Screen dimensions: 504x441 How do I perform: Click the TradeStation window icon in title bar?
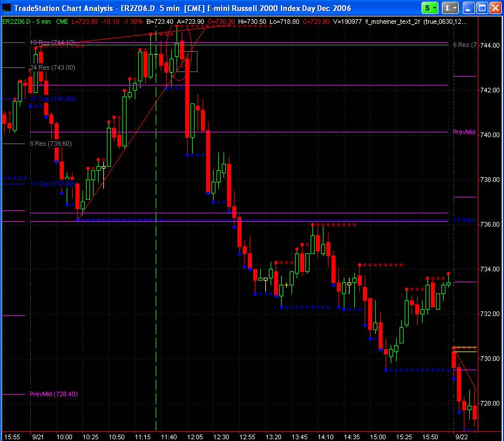[x=6, y=8]
